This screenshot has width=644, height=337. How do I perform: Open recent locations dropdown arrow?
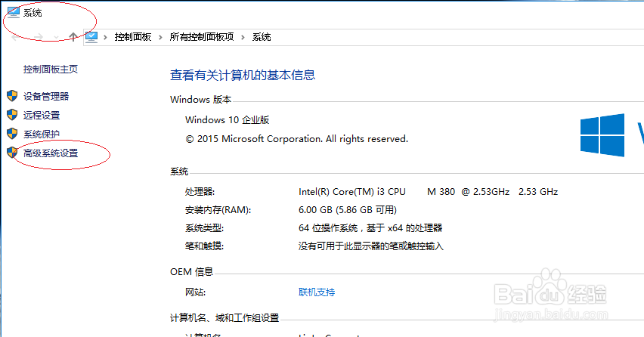tap(56, 38)
